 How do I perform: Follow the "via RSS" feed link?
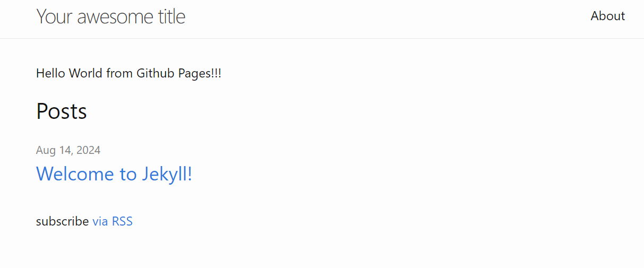[x=112, y=221]
